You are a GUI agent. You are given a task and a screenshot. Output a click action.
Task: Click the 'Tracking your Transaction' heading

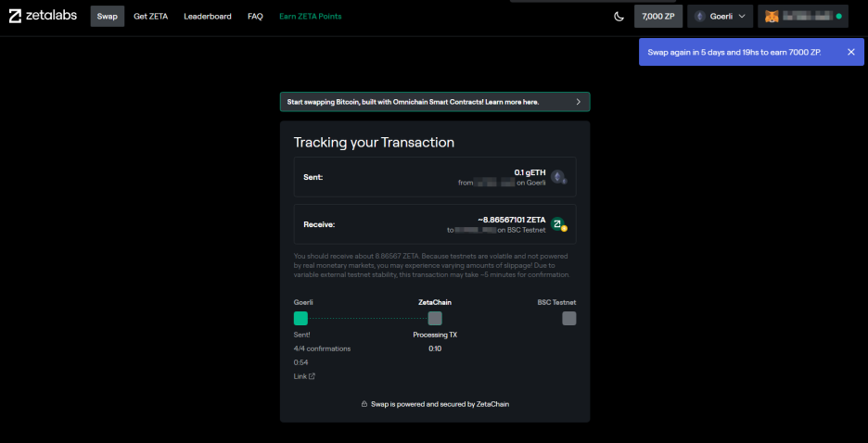(x=374, y=142)
